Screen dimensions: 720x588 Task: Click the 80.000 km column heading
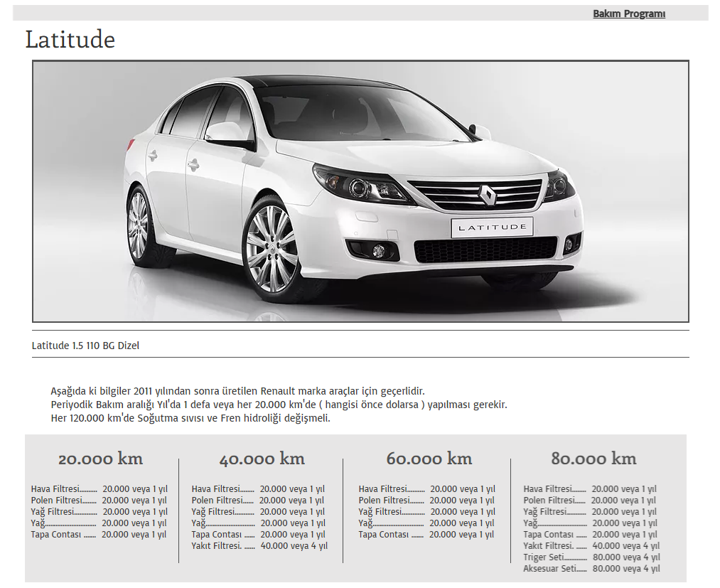[x=593, y=459]
